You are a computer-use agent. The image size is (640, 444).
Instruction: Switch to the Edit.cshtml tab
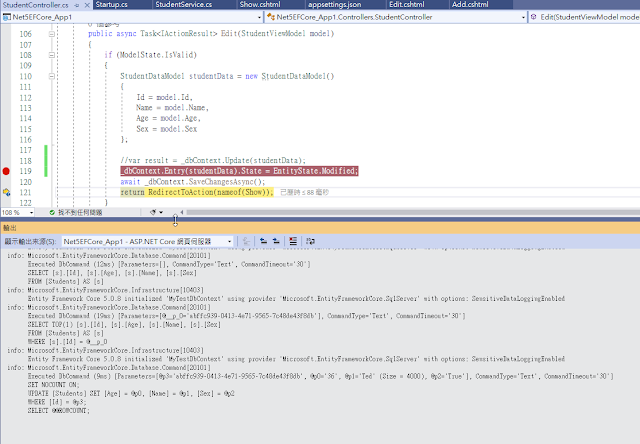pyautogui.click(x=407, y=4)
